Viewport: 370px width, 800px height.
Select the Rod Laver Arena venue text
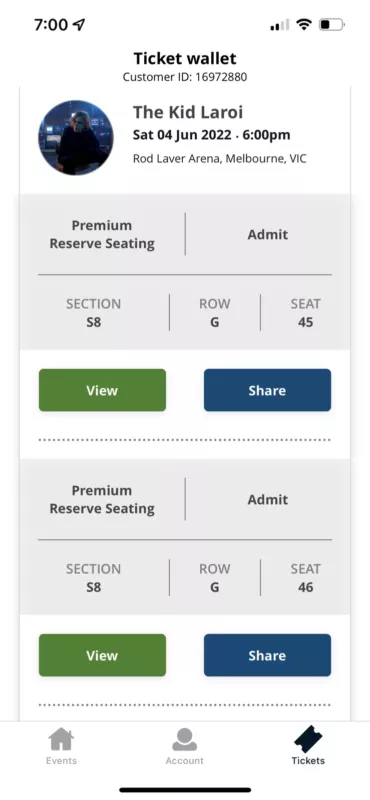pos(220,159)
